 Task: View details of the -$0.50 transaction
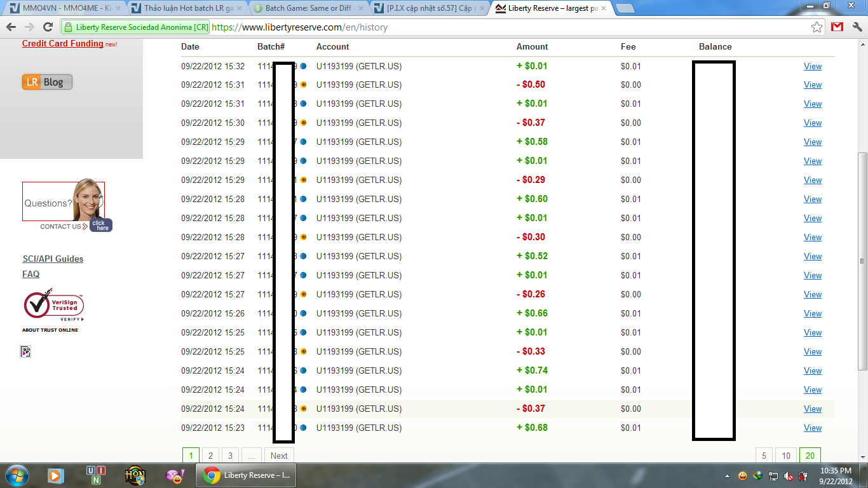click(x=813, y=85)
